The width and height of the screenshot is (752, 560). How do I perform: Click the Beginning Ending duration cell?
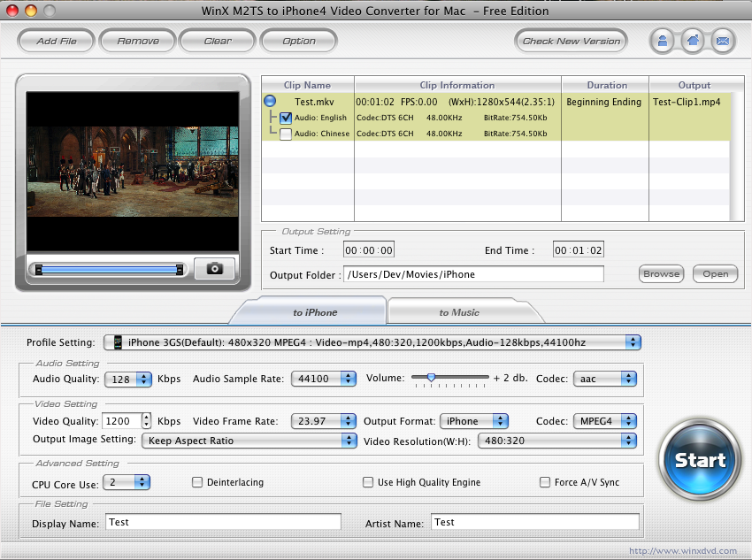603,102
